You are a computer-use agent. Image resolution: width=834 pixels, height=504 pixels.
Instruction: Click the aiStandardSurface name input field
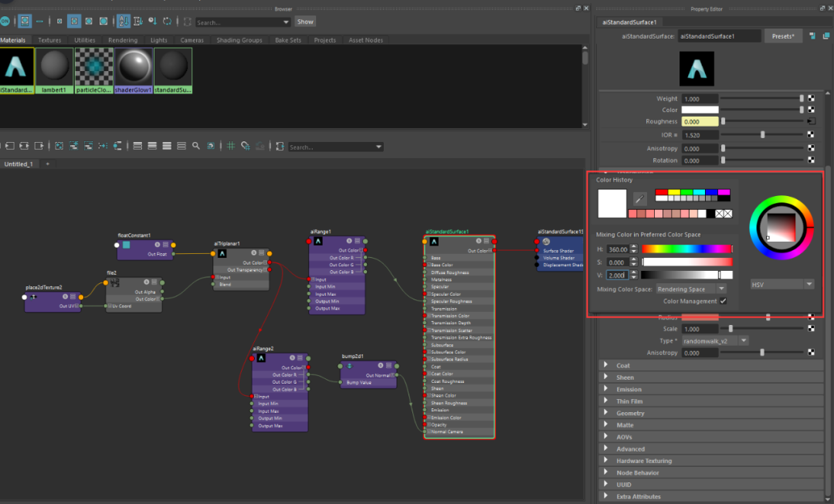[x=719, y=36]
